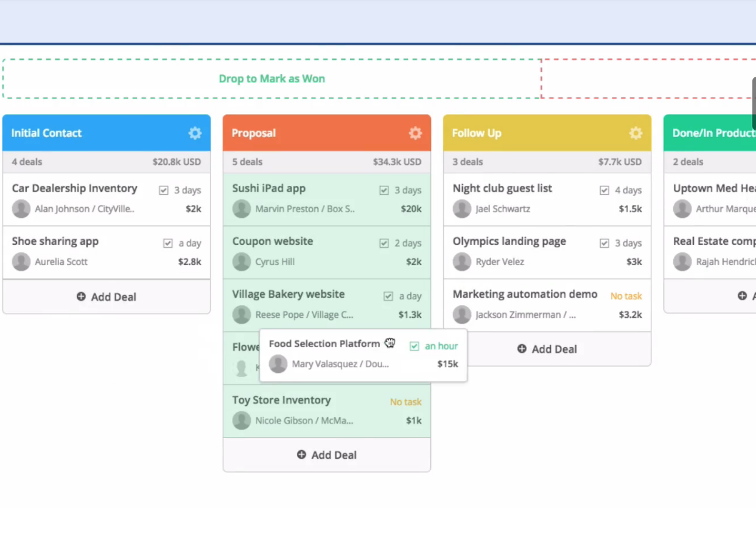
Task: Click the 'Drop to Mark as Won' zone
Action: click(272, 79)
